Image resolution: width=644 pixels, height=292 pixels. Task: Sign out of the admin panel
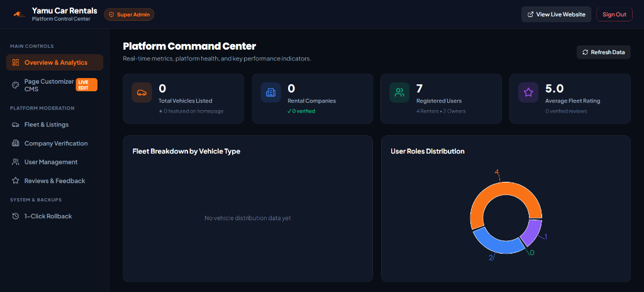pos(614,14)
